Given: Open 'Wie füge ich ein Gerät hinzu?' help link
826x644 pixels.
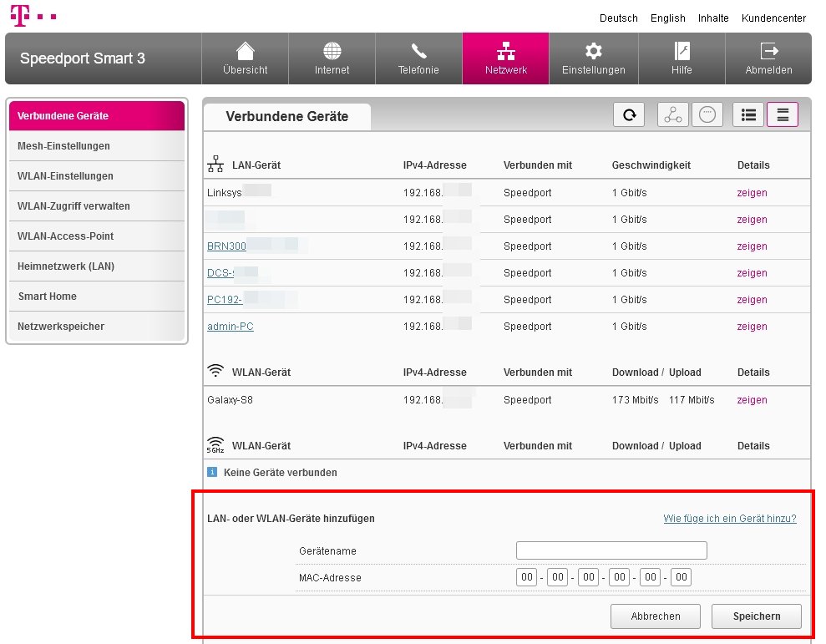Looking at the screenshot, I should [x=729, y=518].
